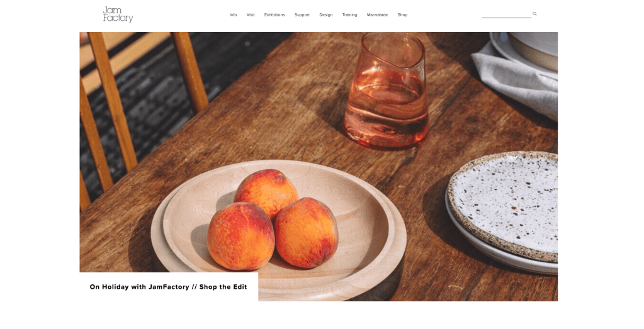
Task: Expand the Exhibitions navigation item
Action: coord(274,14)
